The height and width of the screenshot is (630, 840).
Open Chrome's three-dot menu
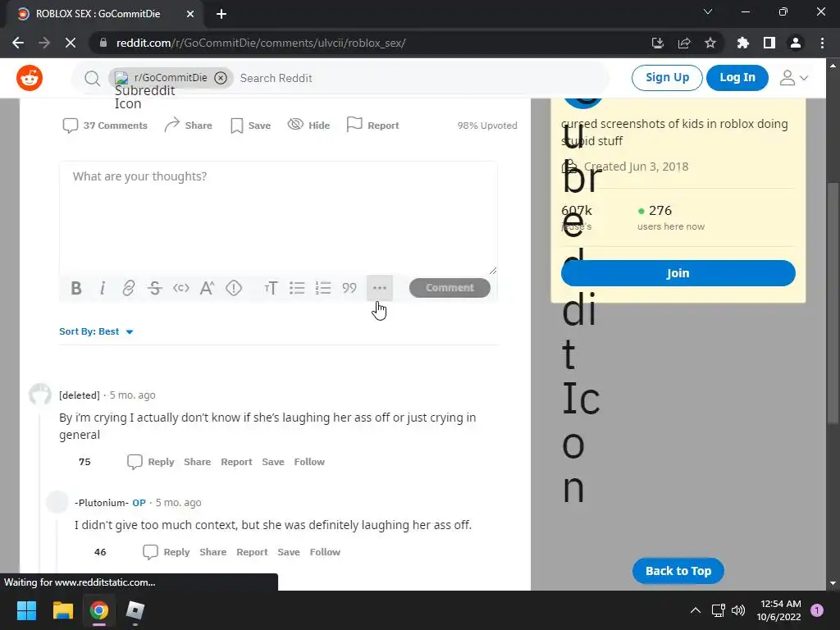click(x=822, y=43)
